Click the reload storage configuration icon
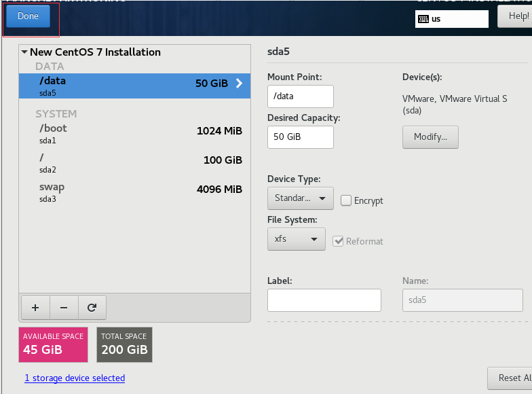 pos(92,308)
